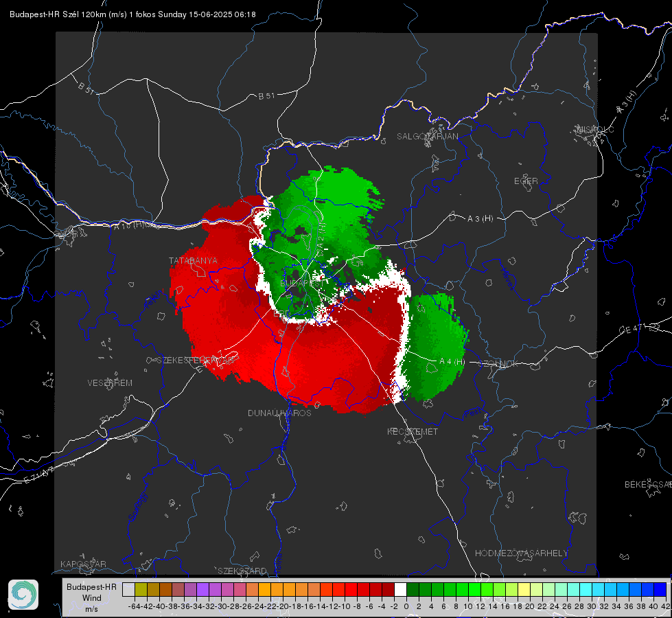The width and height of the screenshot is (672, 618).
Task: Click the Budapest-HR Wind m/s legend label
Action: [91, 597]
